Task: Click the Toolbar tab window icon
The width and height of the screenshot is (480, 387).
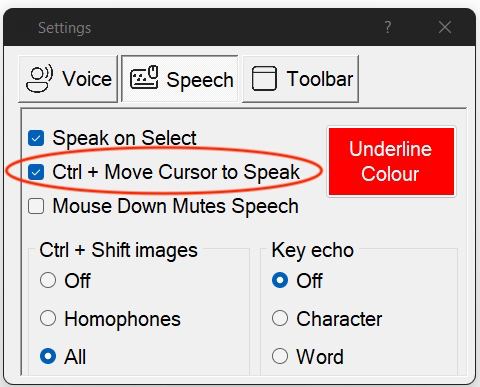Action: tap(264, 79)
